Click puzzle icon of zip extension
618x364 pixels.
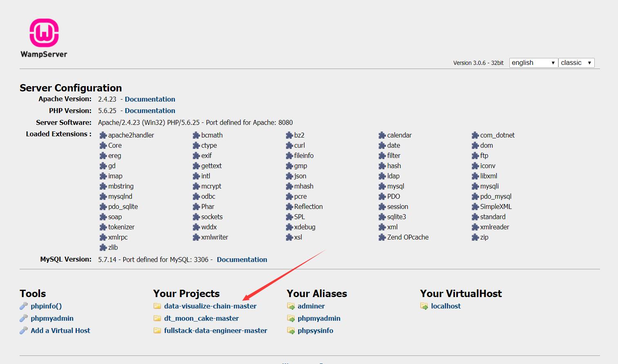pyautogui.click(x=475, y=237)
